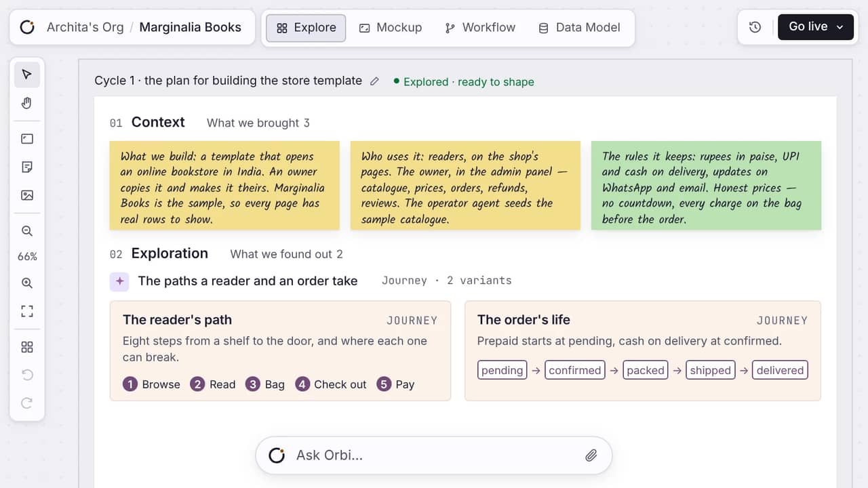Fit the canvas to screen
The width and height of the screenshot is (868, 488).
click(27, 312)
